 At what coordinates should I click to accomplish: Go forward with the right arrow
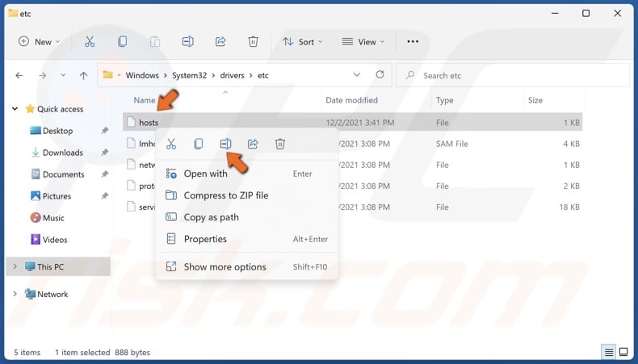click(42, 75)
